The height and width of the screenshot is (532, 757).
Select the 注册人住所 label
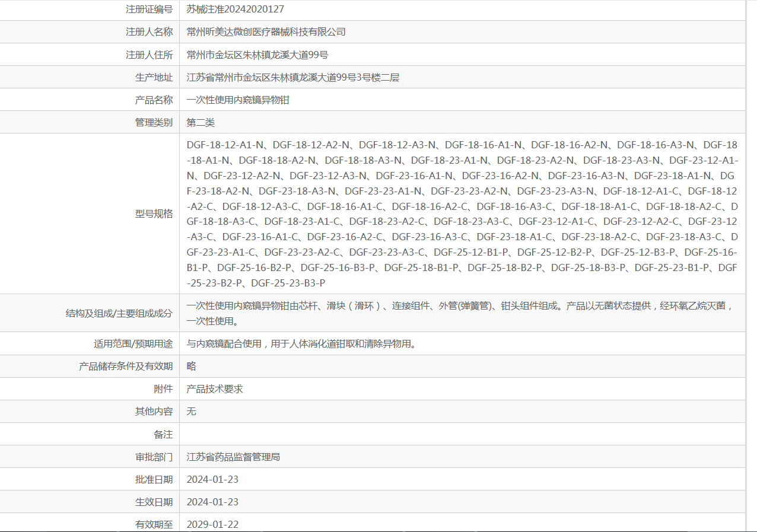click(x=149, y=55)
